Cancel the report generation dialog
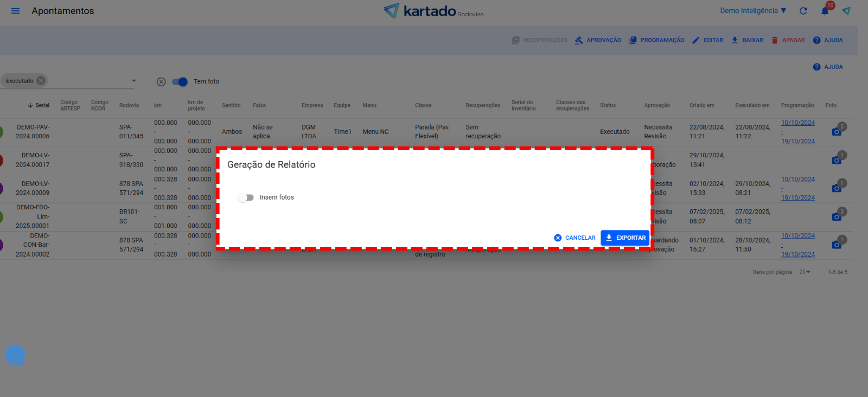Viewport: 868px width, 397px height. tap(575, 238)
